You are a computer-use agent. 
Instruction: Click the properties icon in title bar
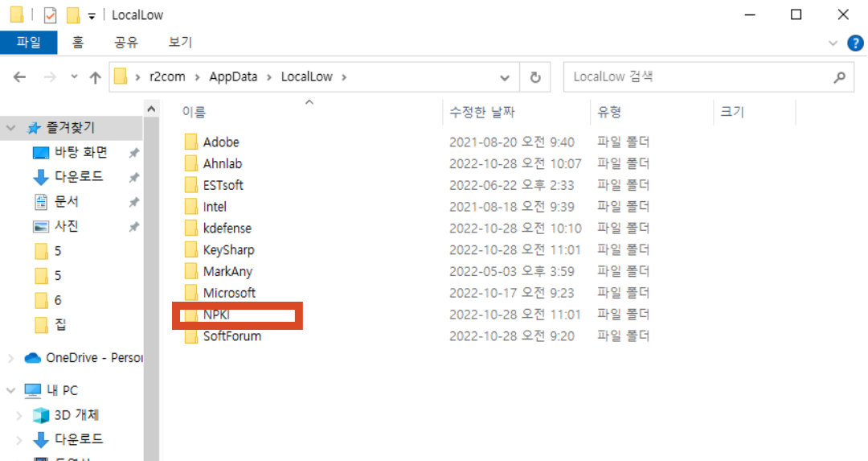coord(50,15)
